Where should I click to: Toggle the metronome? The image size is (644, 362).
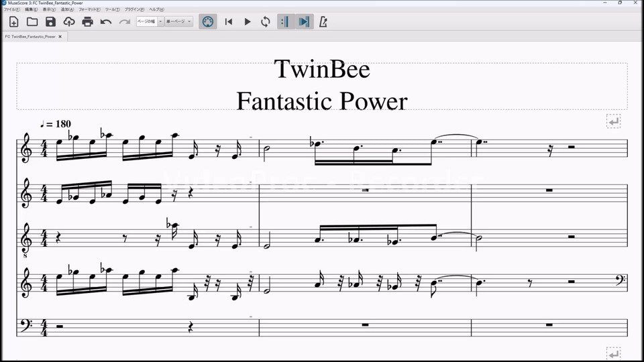[323, 21]
